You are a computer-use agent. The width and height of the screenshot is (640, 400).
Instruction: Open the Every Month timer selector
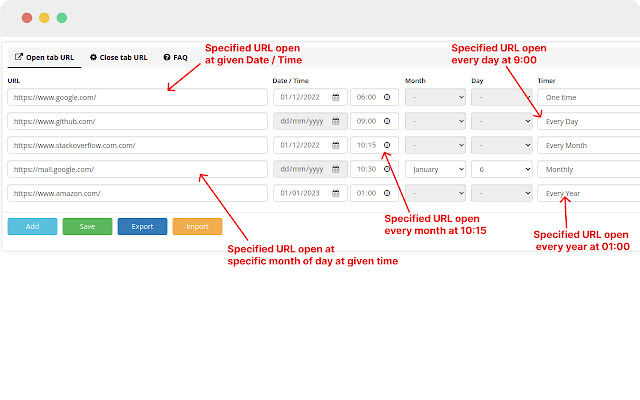point(589,145)
